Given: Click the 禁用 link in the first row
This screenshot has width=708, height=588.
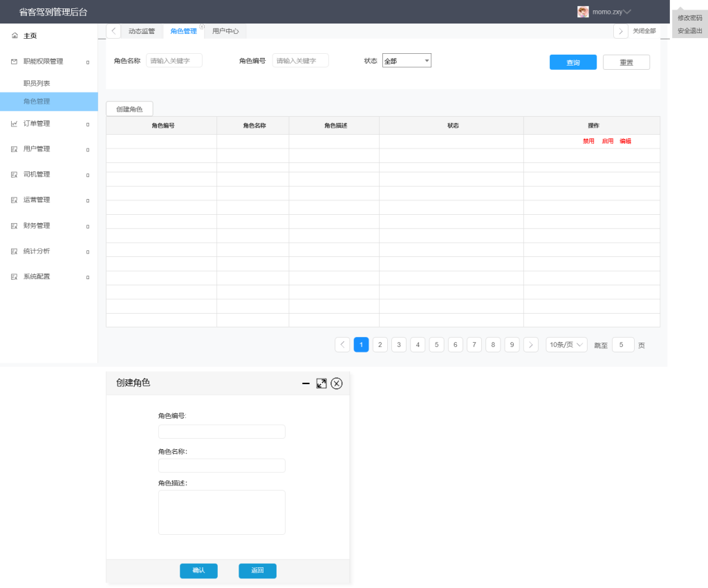Looking at the screenshot, I should pyautogui.click(x=588, y=141).
